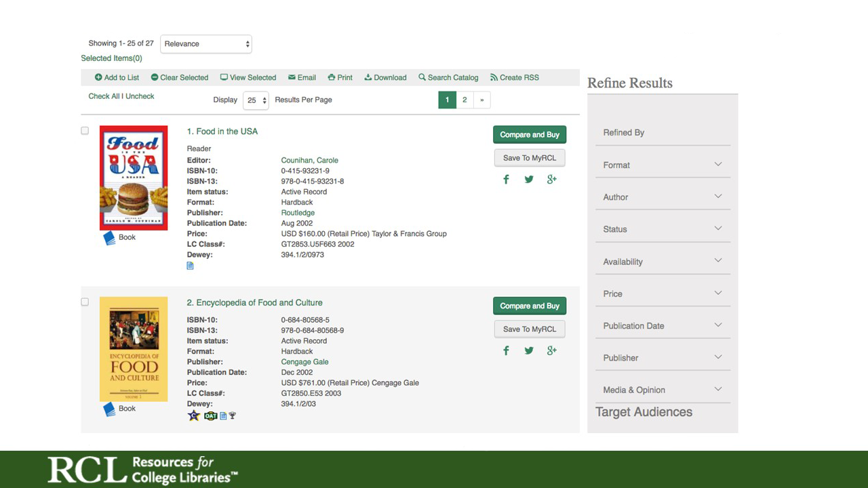Click the star award icon under Encyclopedia entry

click(194, 415)
